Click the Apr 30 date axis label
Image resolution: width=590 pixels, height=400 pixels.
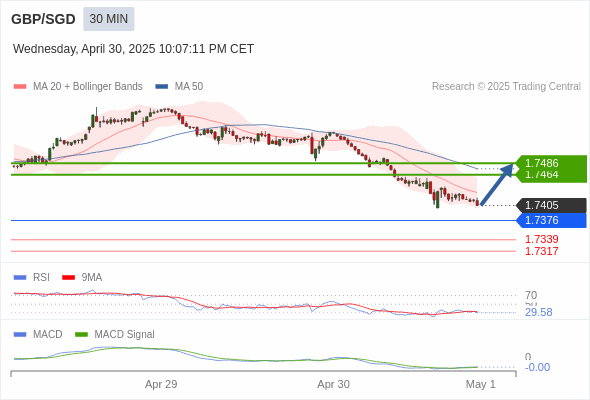(333, 384)
